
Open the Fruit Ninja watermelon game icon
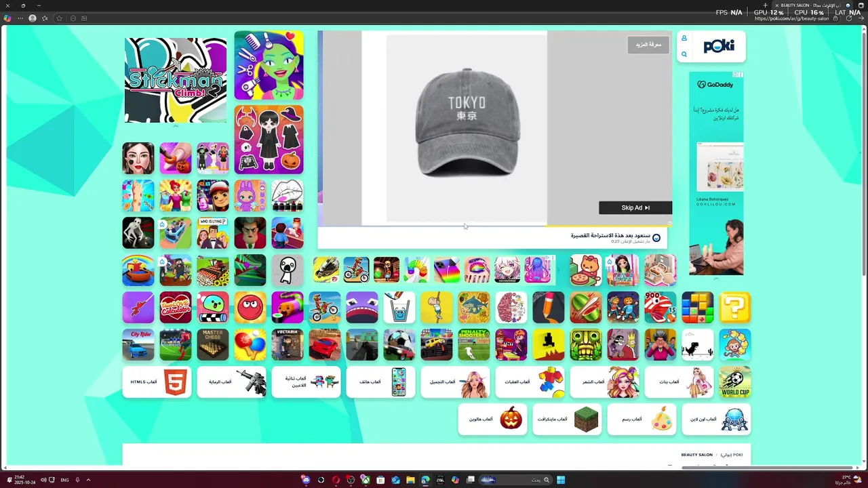coord(586,308)
